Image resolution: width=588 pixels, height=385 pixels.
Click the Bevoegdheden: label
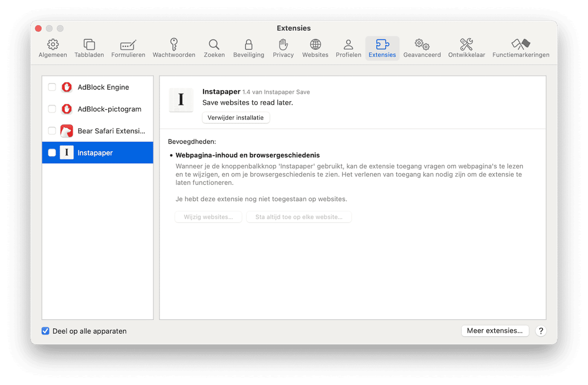pyautogui.click(x=192, y=142)
